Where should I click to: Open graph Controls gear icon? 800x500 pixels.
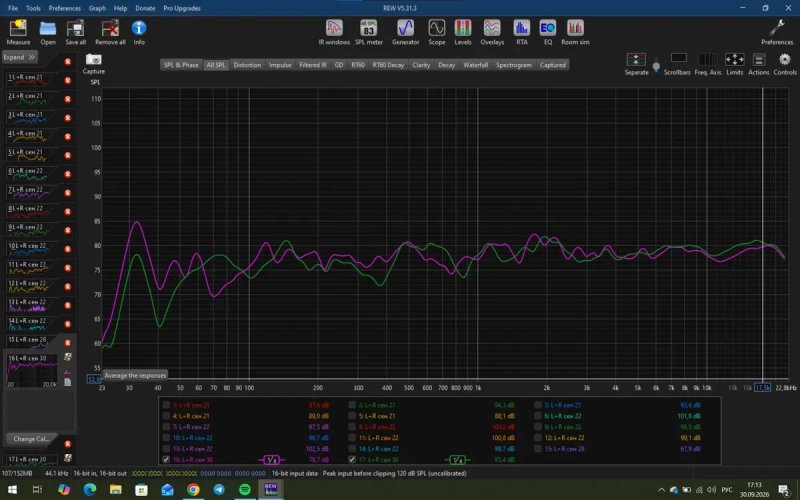click(x=785, y=64)
